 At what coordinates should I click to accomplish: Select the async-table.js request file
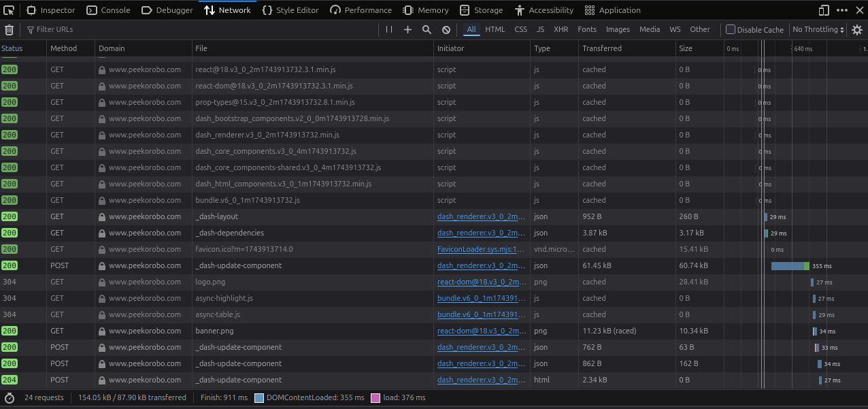[x=218, y=314]
